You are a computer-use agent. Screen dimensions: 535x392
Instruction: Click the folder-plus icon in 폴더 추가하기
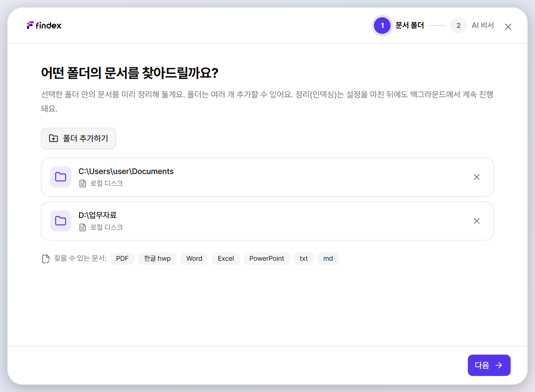coord(53,138)
